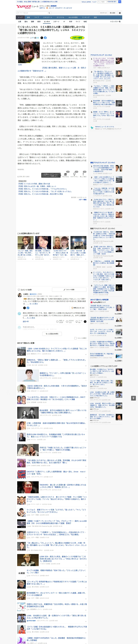
Task: Open related link 真矢さん&元モー娘。石黒彩、夫婦ショット
Action: point(37,186)
